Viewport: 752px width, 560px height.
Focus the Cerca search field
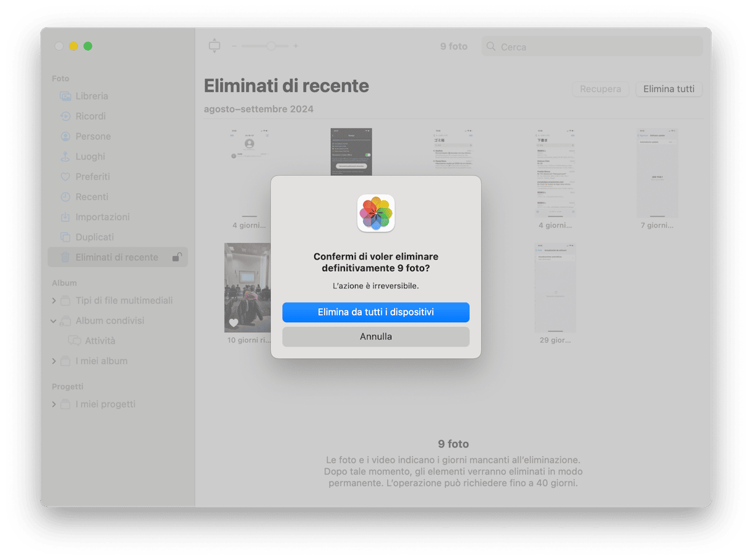pyautogui.click(x=592, y=46)
